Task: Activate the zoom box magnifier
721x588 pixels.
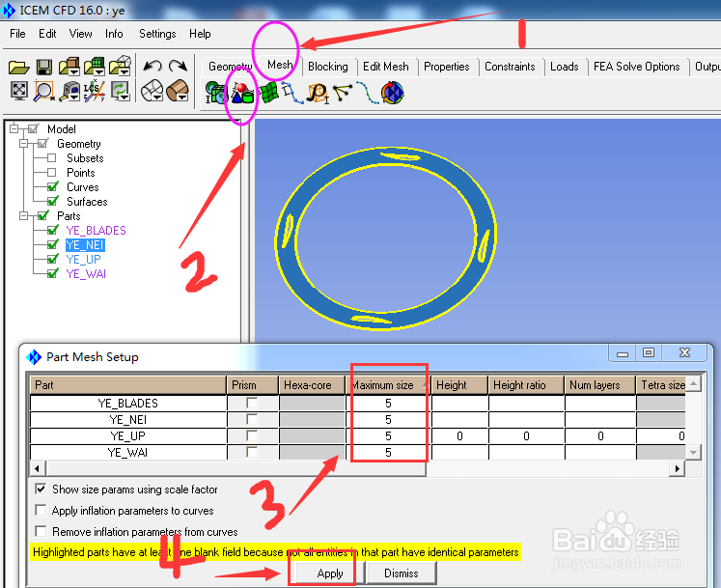Action: 44,91
